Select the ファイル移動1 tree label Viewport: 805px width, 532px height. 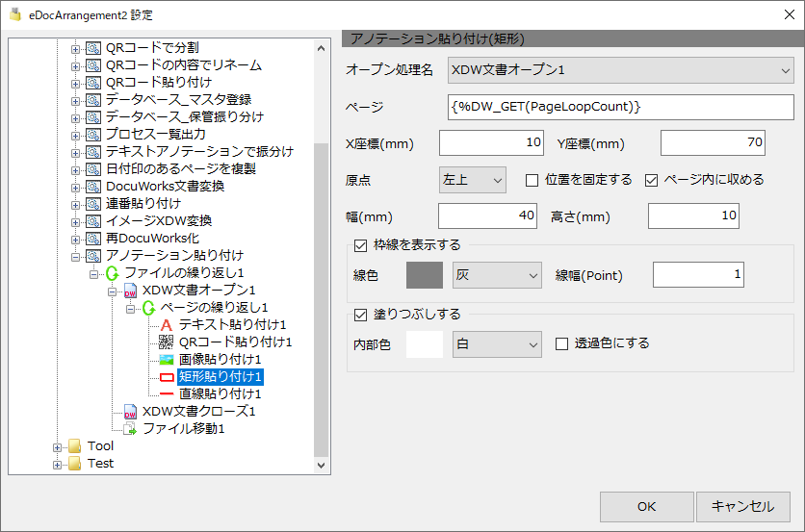pyautogui.click(x=183, y=428)
